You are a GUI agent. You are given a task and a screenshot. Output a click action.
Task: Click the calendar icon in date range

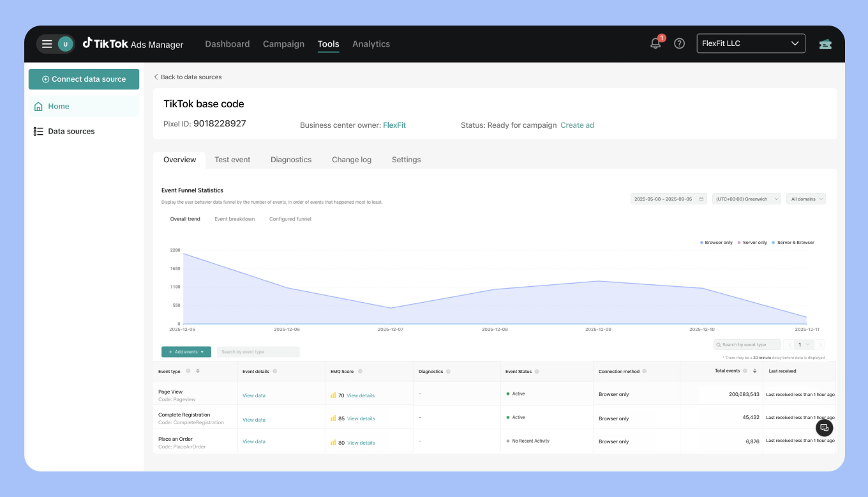pos(701,199)
